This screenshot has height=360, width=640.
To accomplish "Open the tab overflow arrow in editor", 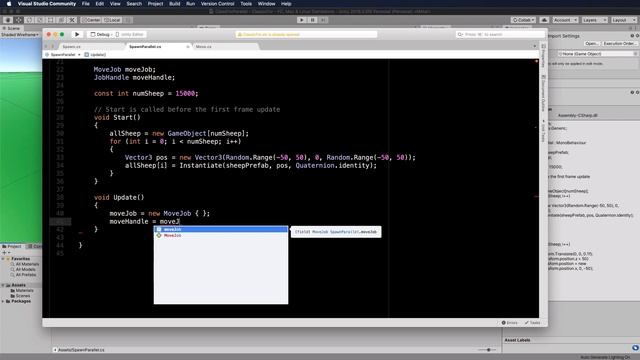I will tap(535, 46).
